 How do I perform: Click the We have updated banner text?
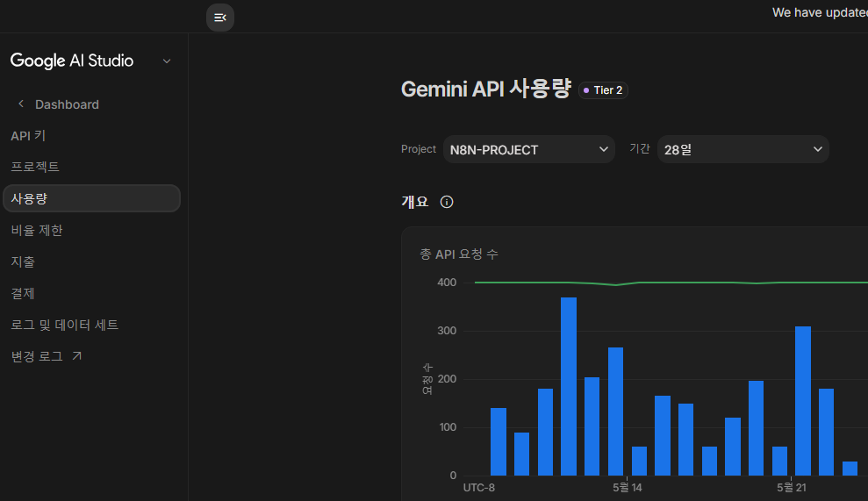[820, 12]
